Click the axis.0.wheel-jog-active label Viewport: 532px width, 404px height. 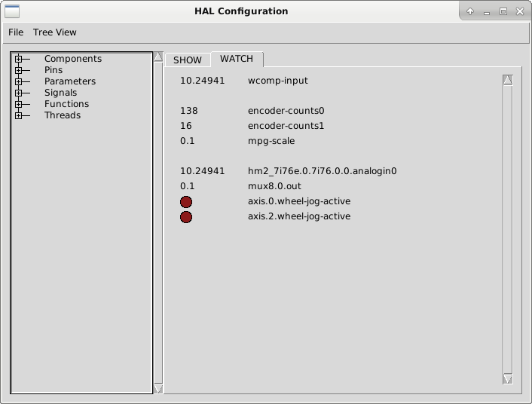299,201
